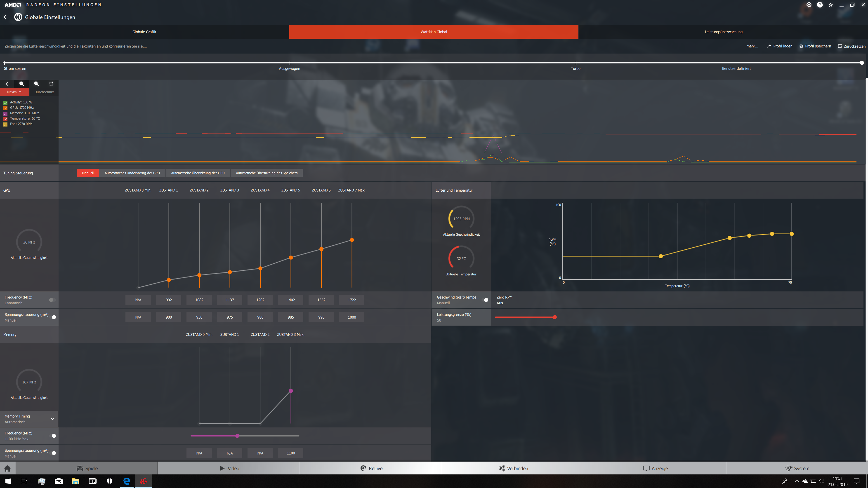The width and height of the screenshot is (868, 488).
Task: Go back with arrow next to Globale Einstellungen
Action: pyautogui.click(x=5, y=17)
